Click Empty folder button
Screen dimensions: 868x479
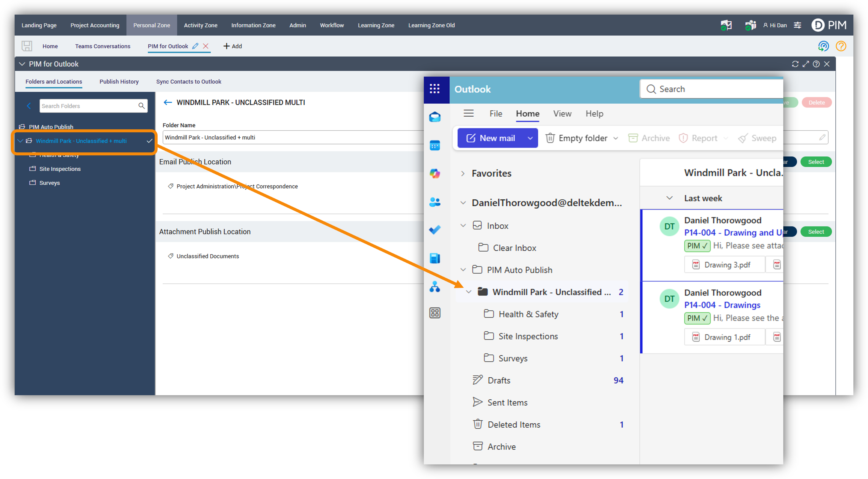coord(577,138)
